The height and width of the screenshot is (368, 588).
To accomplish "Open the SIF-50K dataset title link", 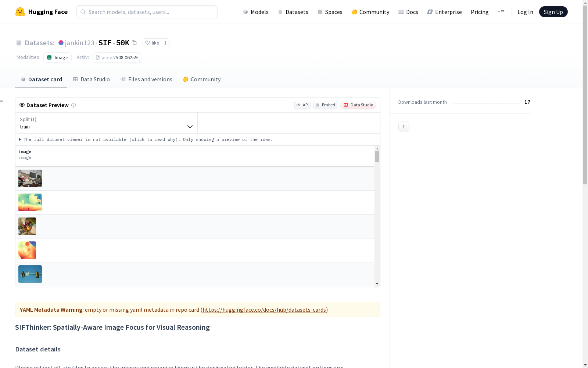I will [114, 43].
